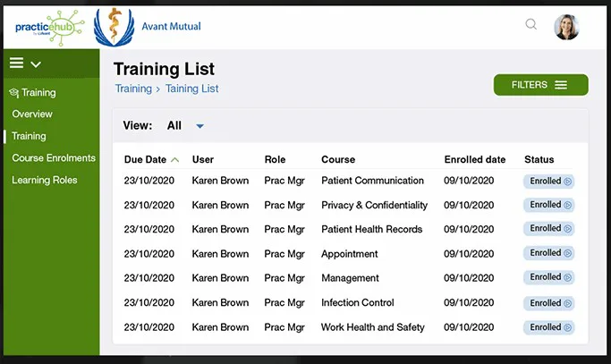Open Learning Roles in the sidebar
The height and width of the screenshot is (364, 611).
point(45,180)
